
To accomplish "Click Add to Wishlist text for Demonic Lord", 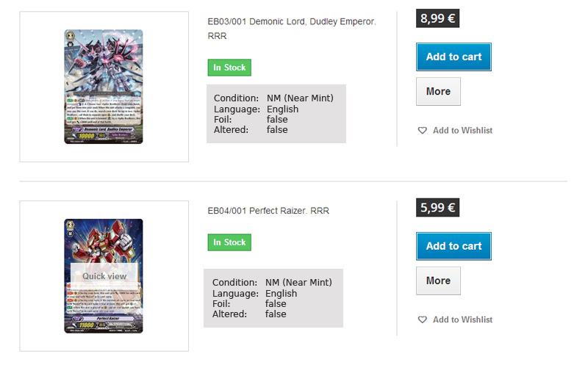I will tap(462, 131).
